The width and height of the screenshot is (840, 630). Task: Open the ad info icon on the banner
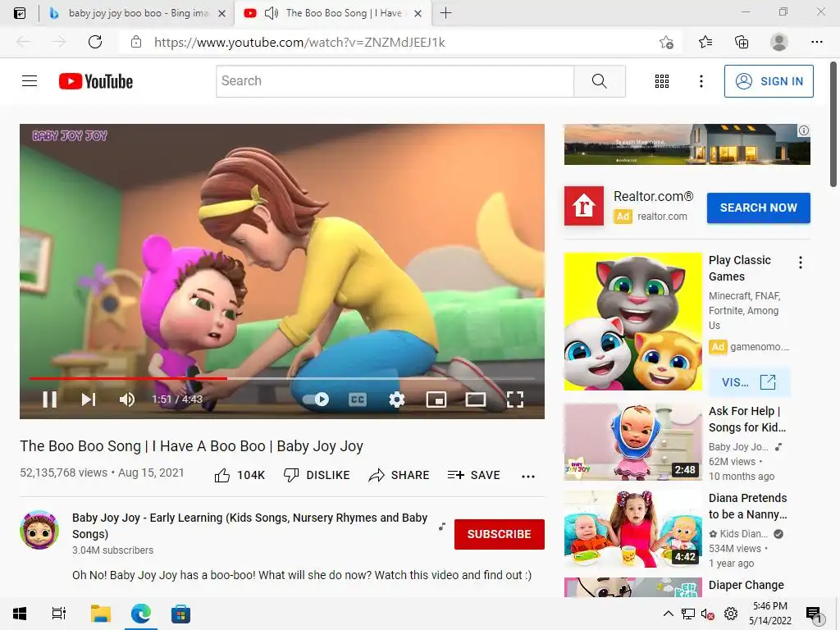pos(804,130)
